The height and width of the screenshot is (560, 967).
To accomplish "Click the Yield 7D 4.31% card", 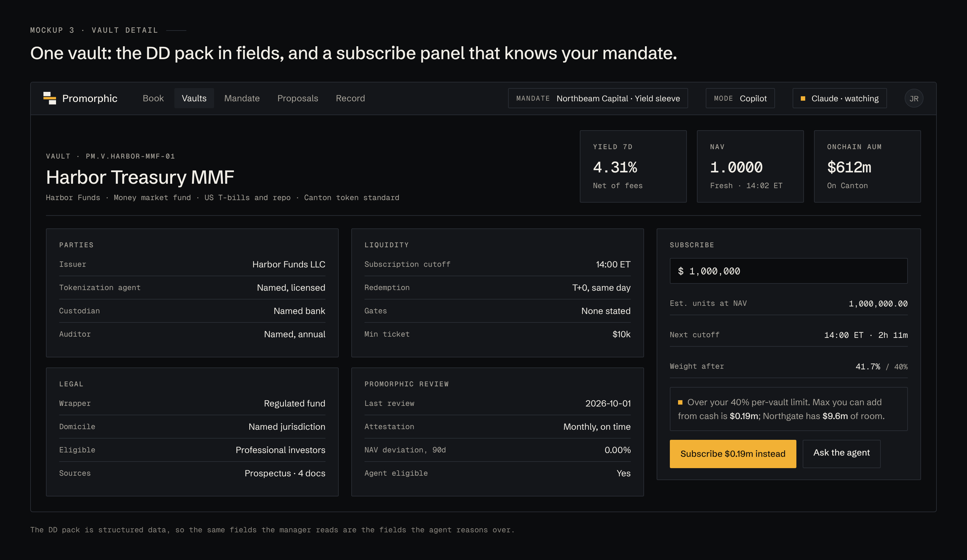I will (633, 166).
